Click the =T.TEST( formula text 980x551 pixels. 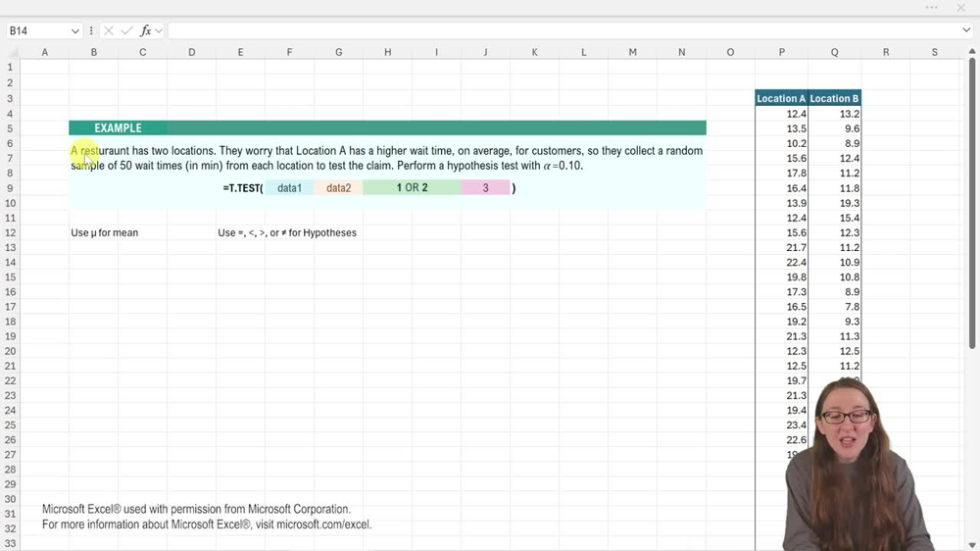pos(242,188)
